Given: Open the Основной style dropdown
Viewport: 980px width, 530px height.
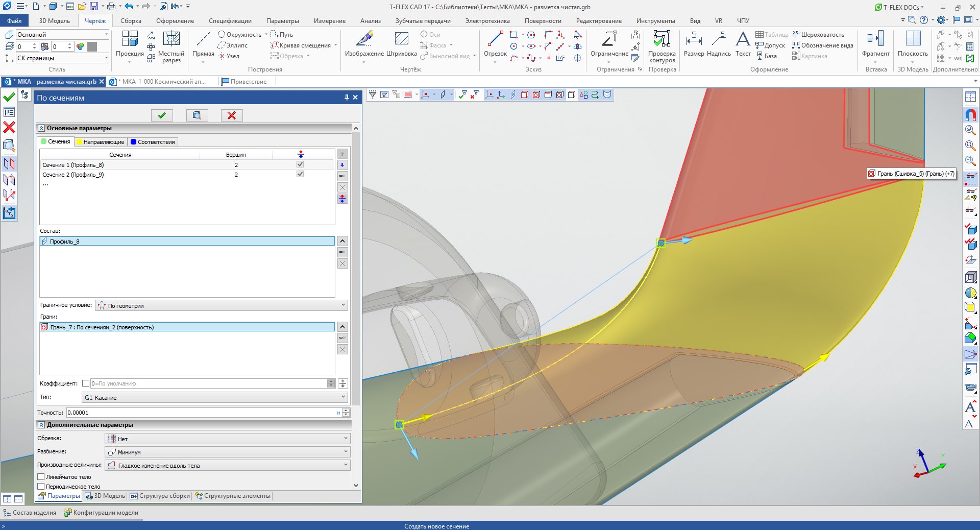Looking at the screenshot, I should click(x=62, y=34).
